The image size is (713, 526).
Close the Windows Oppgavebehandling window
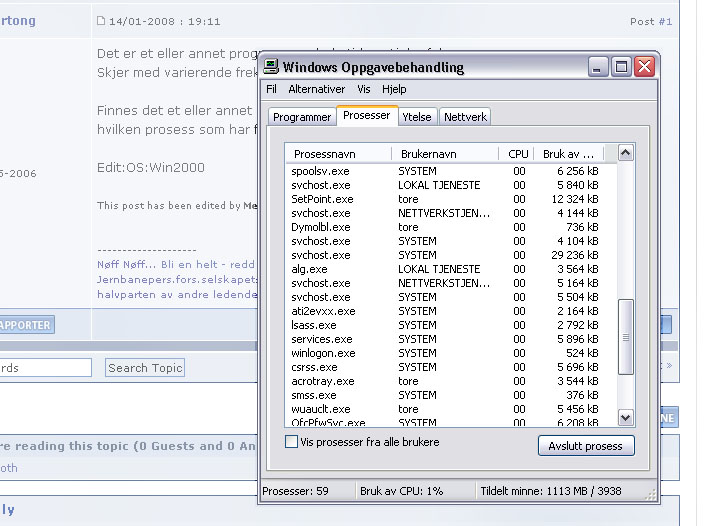[x=645, y=67]
